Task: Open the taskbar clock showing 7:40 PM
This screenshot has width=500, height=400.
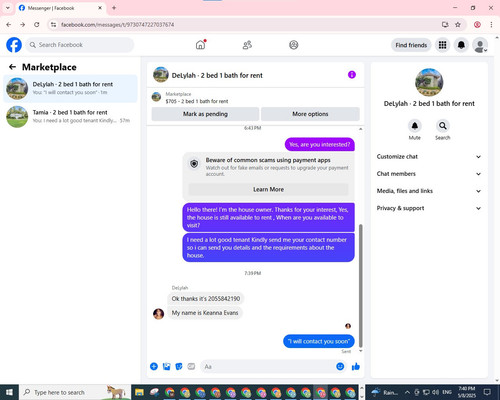Action: pos(467,392)
